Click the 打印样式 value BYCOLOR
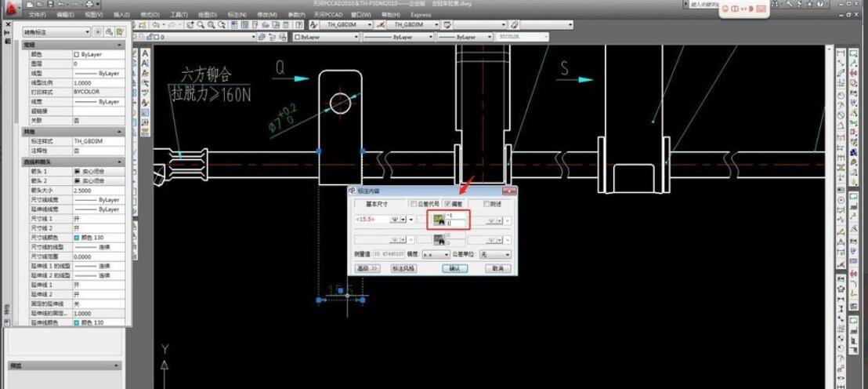The image size is (868, 389). (x=99, y=92)
